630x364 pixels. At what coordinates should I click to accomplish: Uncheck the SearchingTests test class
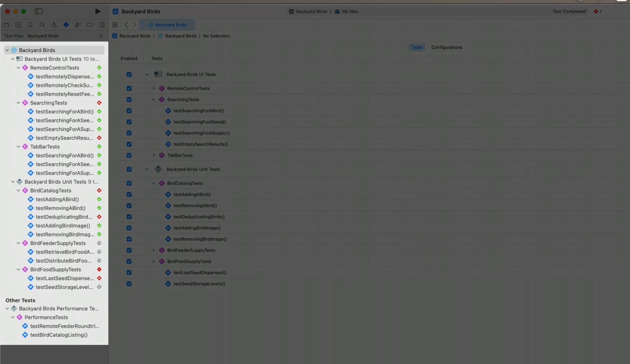coord(129,99)
